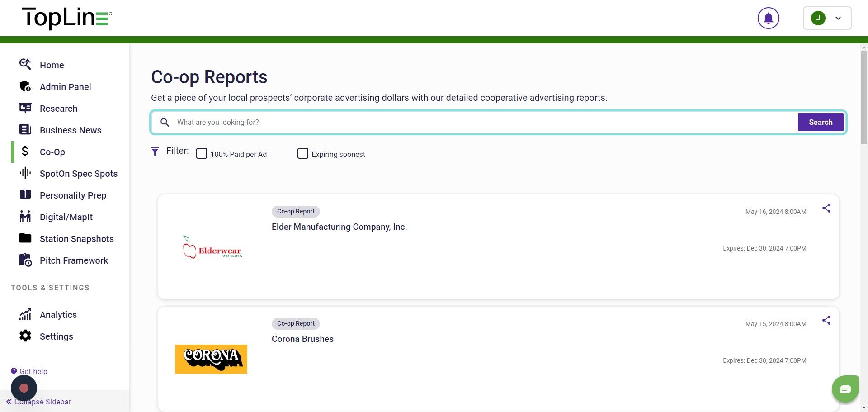Open the Pitch Framework page
Viewport: 868px width, 412px height.
[x=74, y=260]
